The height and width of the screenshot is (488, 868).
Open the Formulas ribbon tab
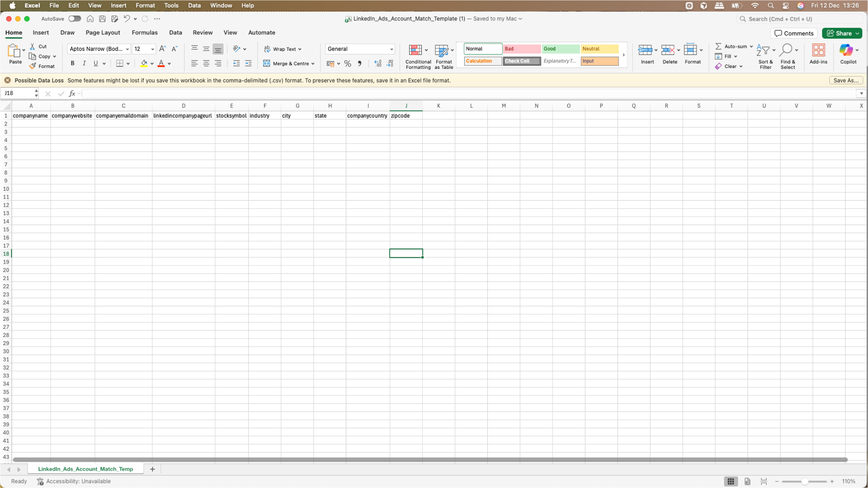(145, 33)
